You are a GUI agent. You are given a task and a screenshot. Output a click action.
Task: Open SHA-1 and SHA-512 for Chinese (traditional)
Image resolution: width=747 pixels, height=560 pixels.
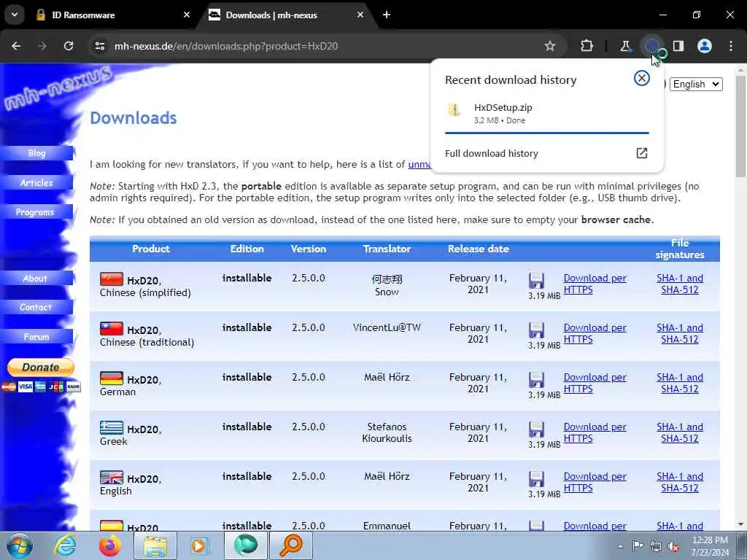(x=680, y=333)
